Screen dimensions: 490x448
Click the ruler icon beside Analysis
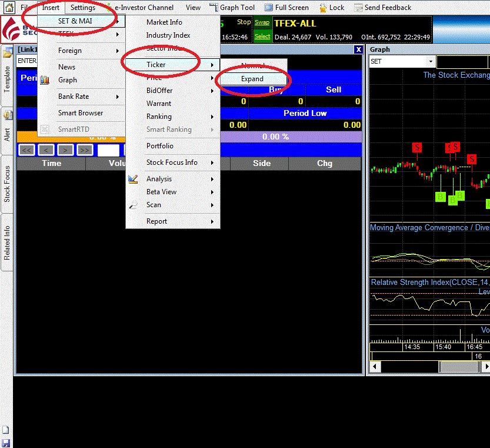point(133,179)
